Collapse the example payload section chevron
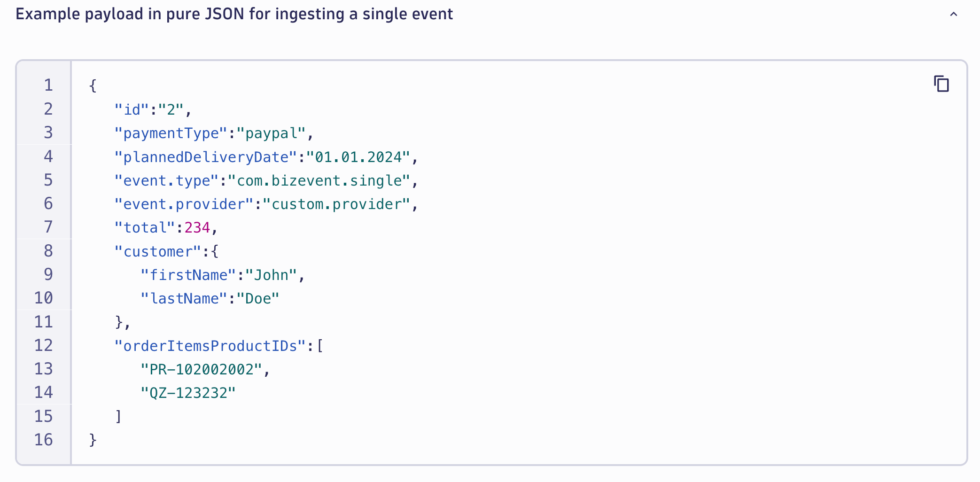This screenshot has height=482, width=980. 953,14
